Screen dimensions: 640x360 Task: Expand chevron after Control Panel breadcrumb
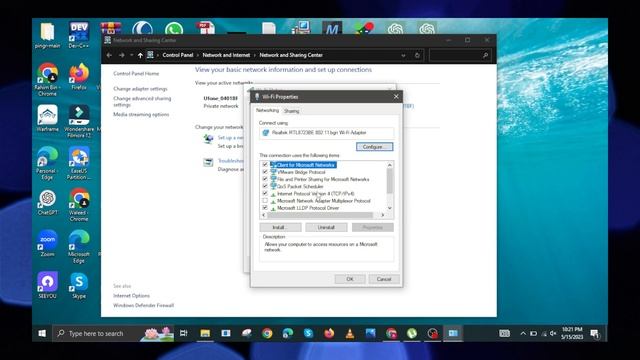pos(198,55)
